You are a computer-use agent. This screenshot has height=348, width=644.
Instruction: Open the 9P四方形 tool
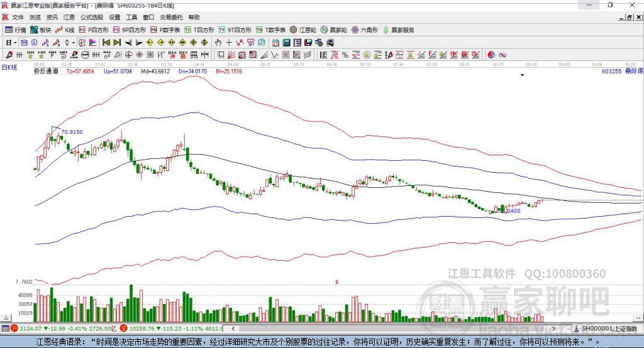coord(130,30)
